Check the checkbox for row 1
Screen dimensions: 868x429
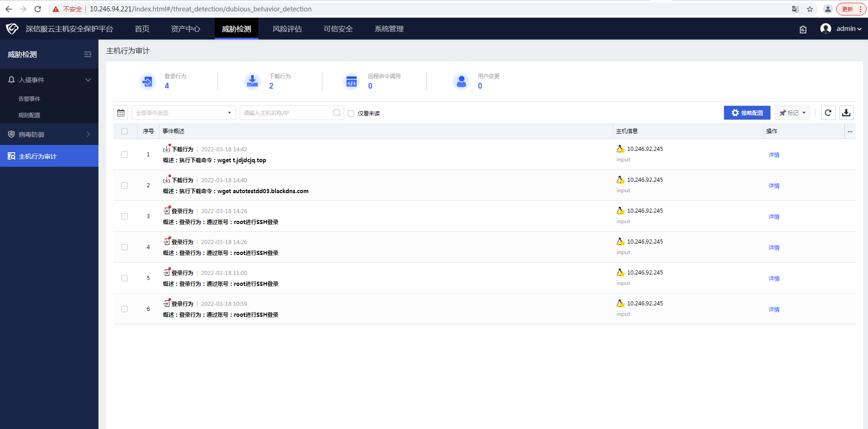click(x=124, y=155)
